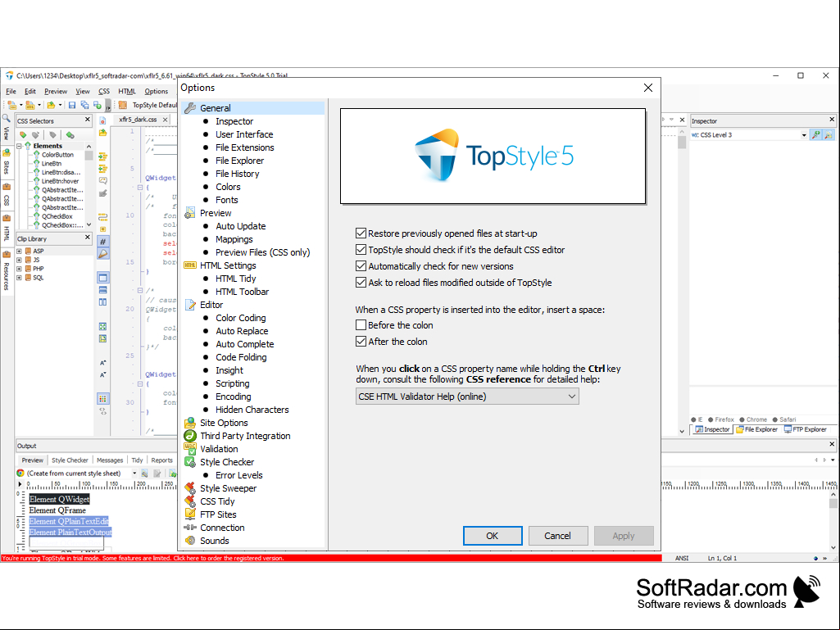Click the word wrap icon in editor toolbar
840x630 pixels.
point(103,217)
